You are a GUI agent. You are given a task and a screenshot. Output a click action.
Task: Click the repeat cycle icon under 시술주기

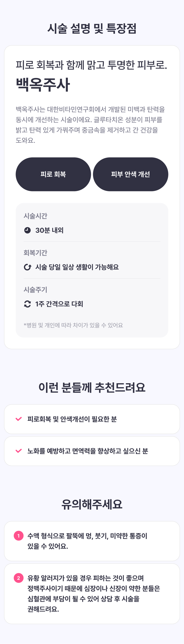click(x=27, y=304)
